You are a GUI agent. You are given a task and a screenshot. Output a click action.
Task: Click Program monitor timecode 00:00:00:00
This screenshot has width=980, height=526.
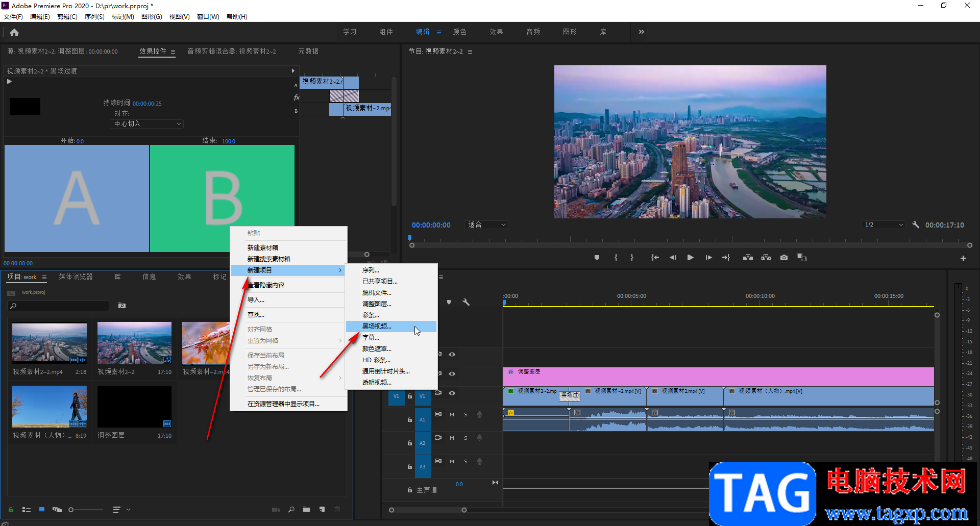click(x=431, y=225)
